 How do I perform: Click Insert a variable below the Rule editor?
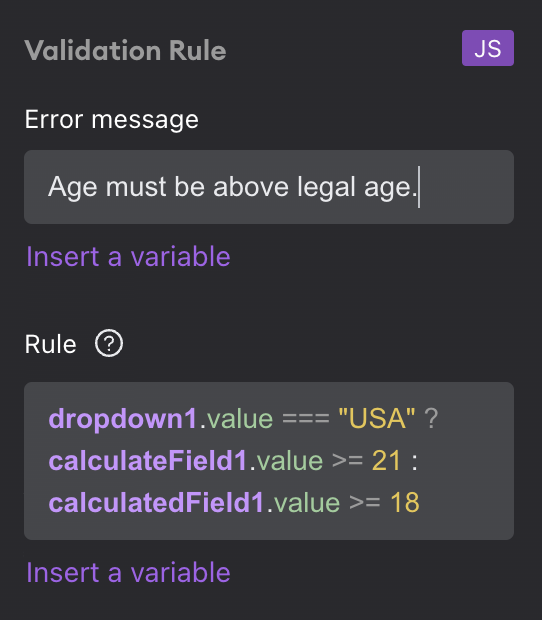pyautogui.click(x=128, y=572)
